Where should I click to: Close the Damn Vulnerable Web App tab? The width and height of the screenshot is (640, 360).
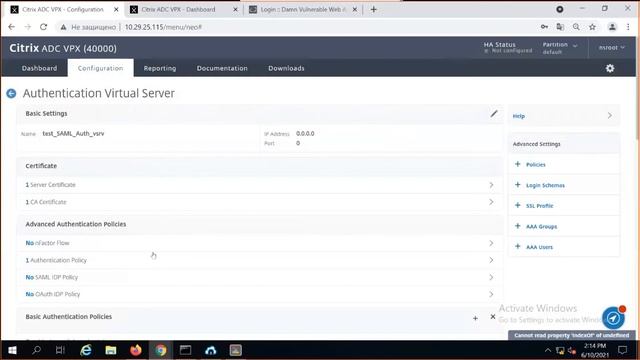355,9
